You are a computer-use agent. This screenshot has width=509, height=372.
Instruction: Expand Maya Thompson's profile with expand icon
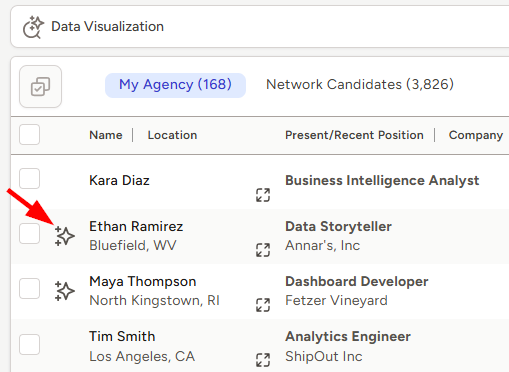[x=263, y=305]
